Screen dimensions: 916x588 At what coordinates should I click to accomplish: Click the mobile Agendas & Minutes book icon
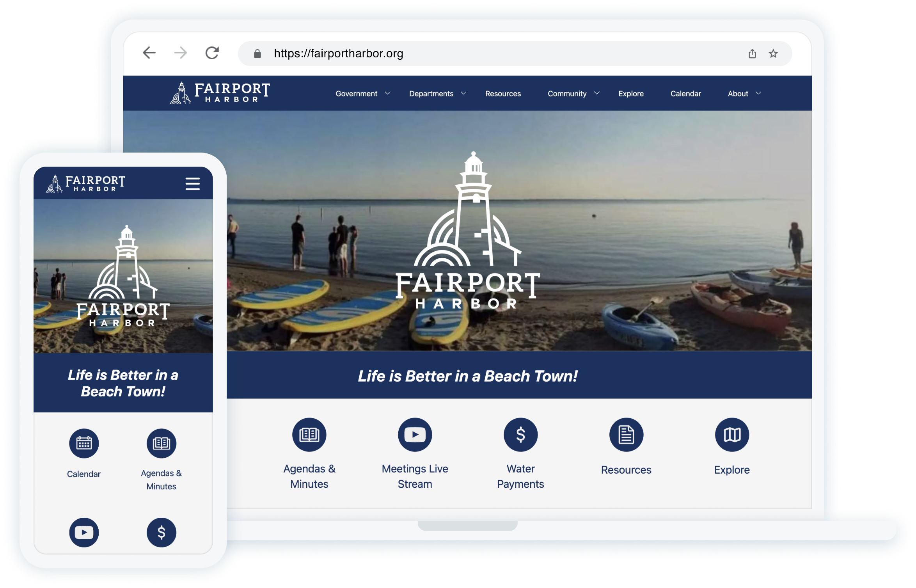point(162,443)
